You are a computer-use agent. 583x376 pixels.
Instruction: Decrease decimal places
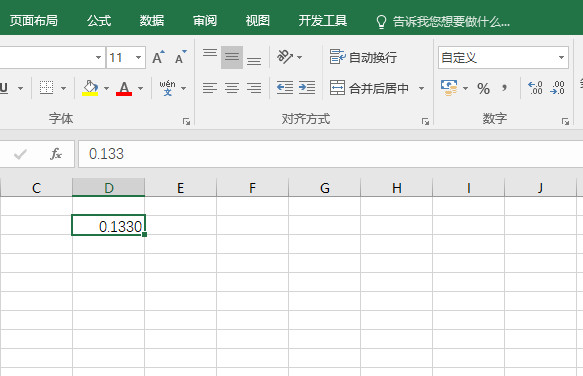[x=558, y=88]
